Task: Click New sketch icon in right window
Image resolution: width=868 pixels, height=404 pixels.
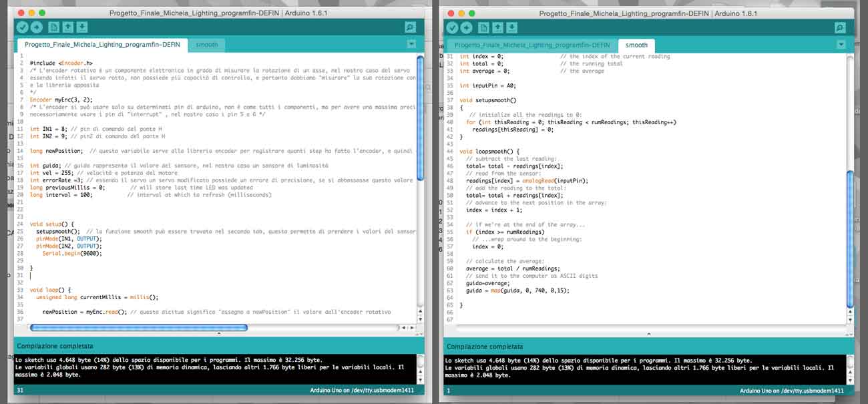Action: click(483, 27)
